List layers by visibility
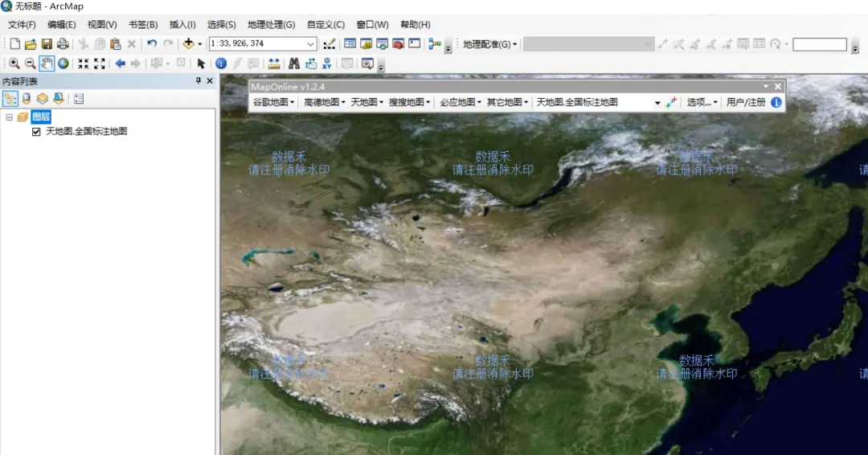Screen dimensions: 868x455 click(x=42, y=99)
